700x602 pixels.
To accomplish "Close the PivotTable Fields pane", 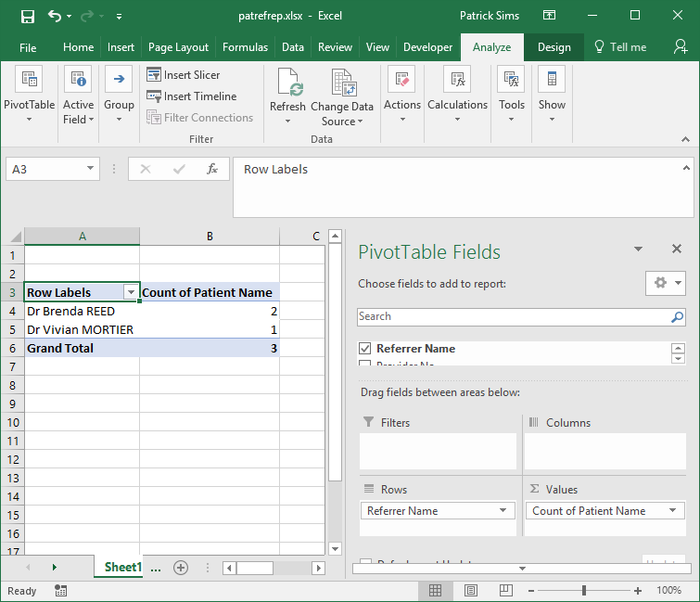I will [677, 249].
